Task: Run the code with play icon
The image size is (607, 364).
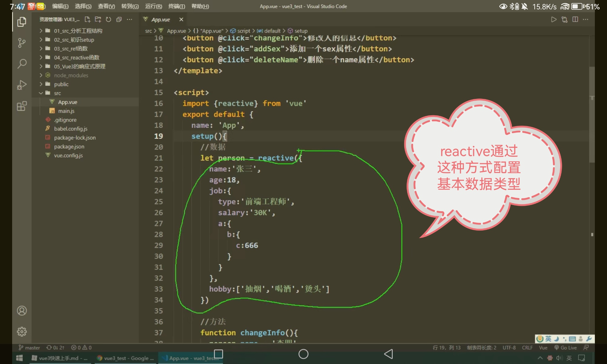Action: click(x=554, y=19)
